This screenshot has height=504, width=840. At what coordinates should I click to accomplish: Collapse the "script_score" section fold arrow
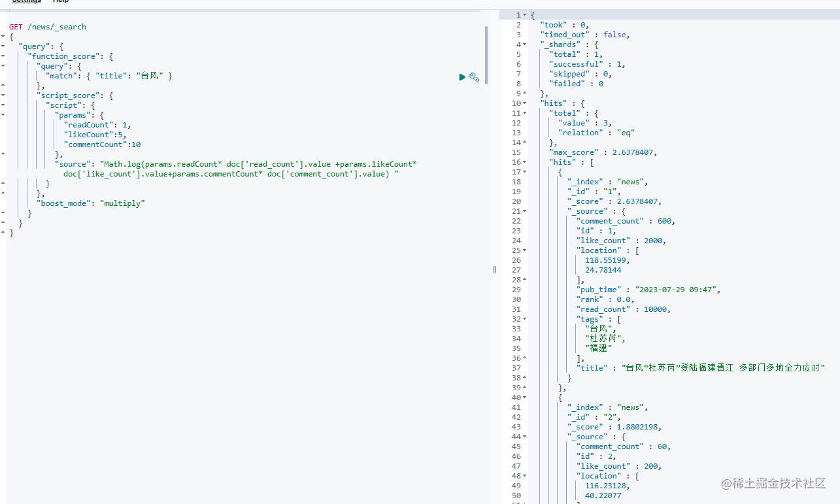tap(3, 95)
